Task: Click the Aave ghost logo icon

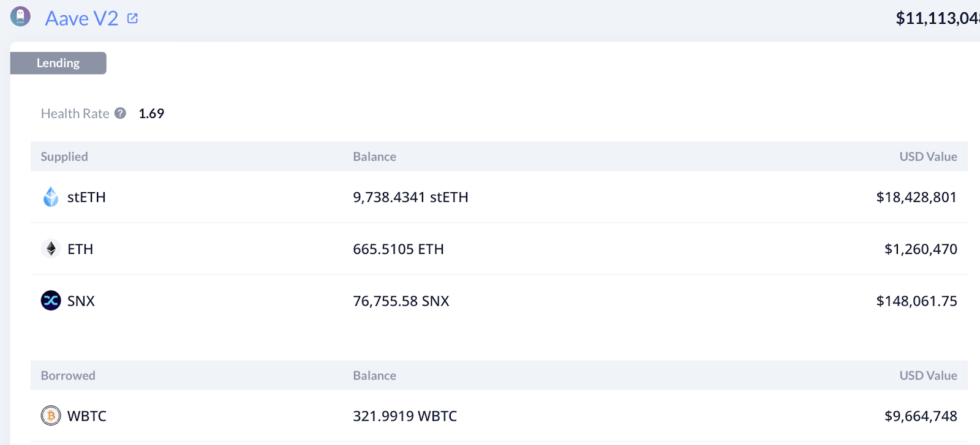Action: (x=20, y=17)
